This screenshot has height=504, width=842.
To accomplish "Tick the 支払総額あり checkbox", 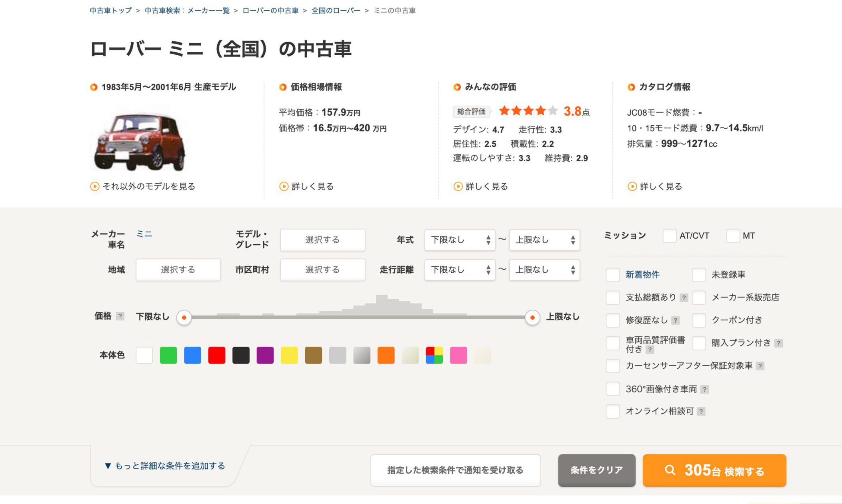I will [x=613, y=298].
